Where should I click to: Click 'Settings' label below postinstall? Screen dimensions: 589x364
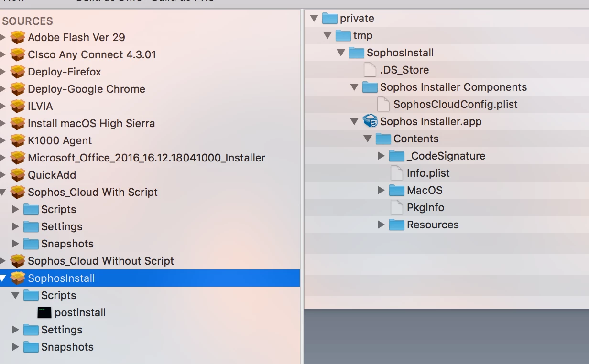pyautogui.click(x=62, y=330)
